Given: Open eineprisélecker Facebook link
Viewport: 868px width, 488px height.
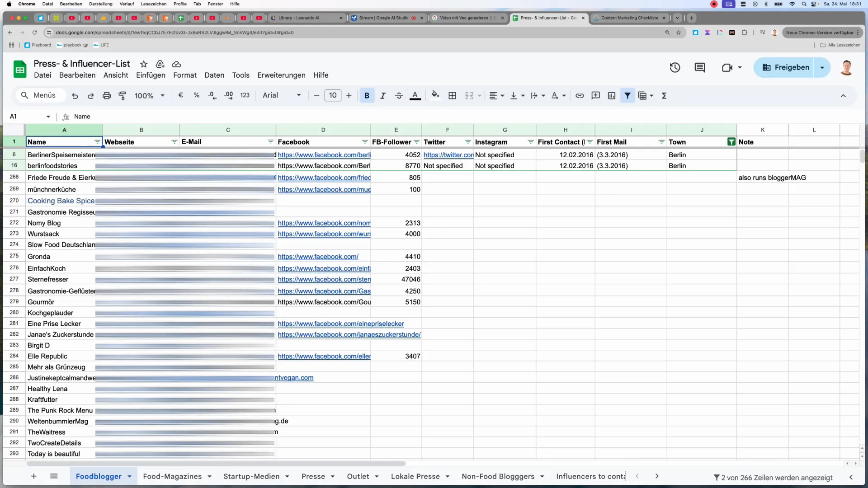Looking at the screenshot, I should 341,324.
